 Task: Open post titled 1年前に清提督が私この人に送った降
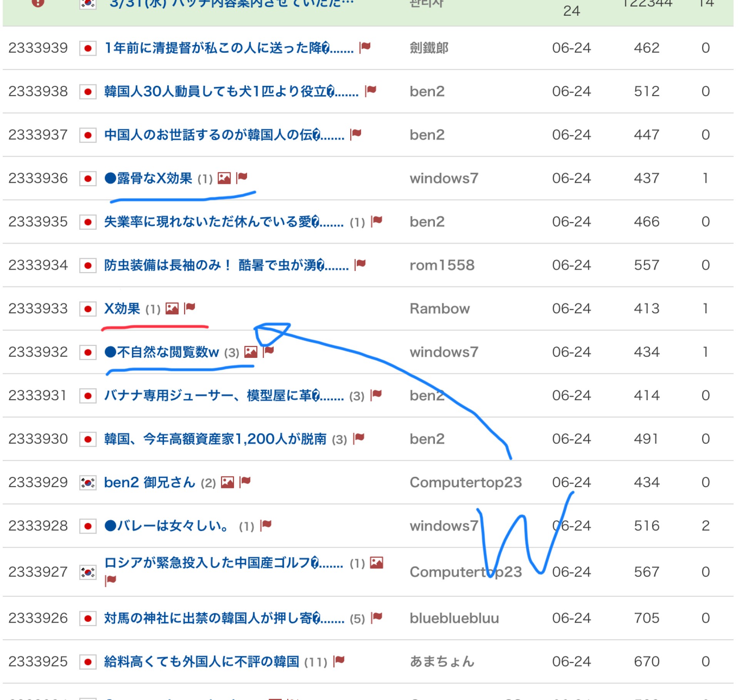coord(229,48)
